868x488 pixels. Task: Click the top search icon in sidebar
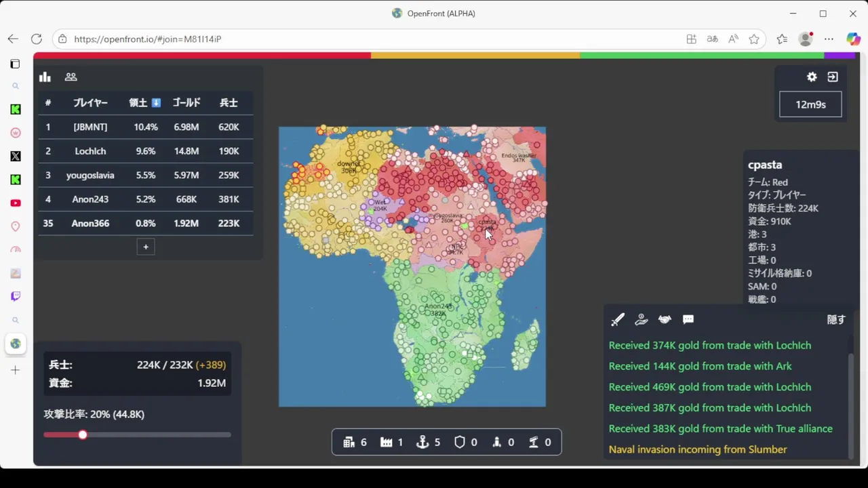pos(16,86)
